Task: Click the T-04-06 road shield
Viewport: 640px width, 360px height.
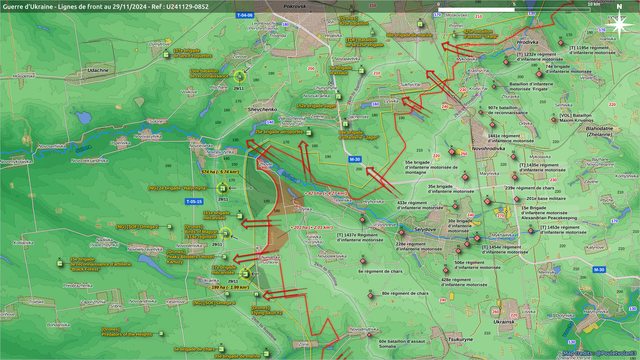Action: click(245, 15)
